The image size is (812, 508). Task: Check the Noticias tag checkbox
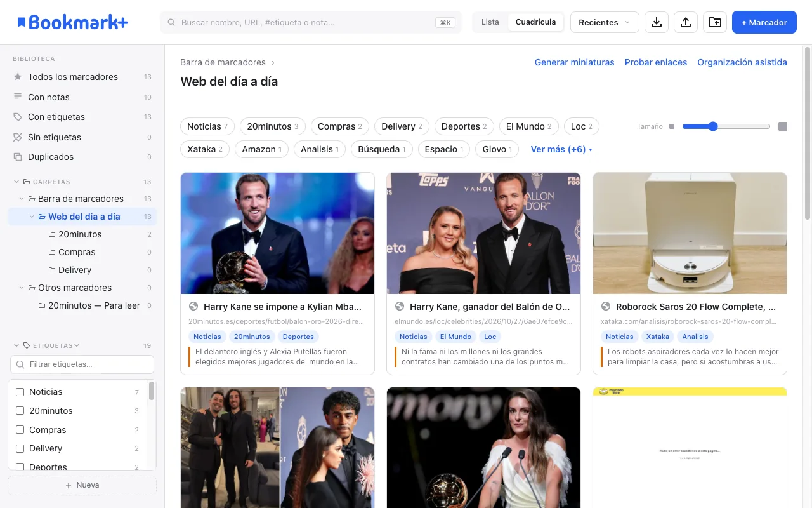click(x=20, y=392)
